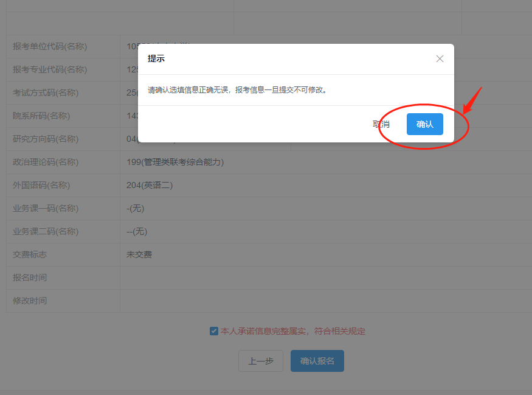
Task: Close the 提示 dialog with the X
Action: tap(440, 58)
